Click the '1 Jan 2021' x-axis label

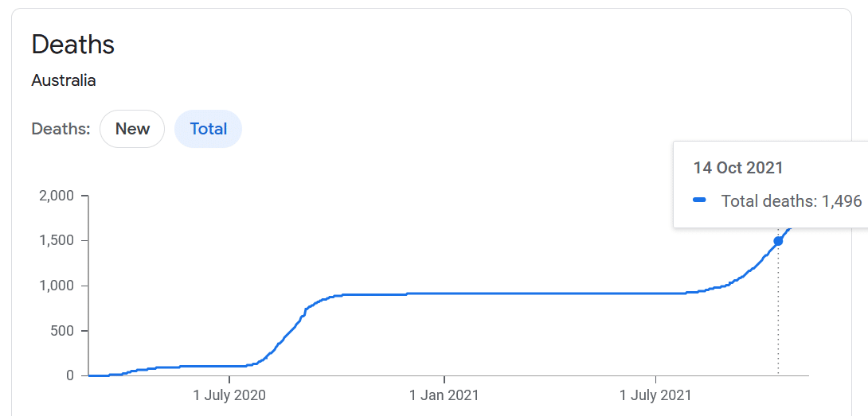[x=444, y=395]
